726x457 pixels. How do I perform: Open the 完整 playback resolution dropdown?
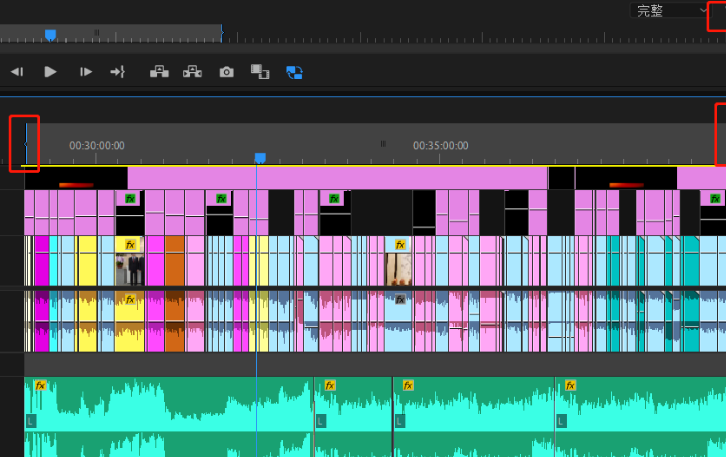click(669, 10)
